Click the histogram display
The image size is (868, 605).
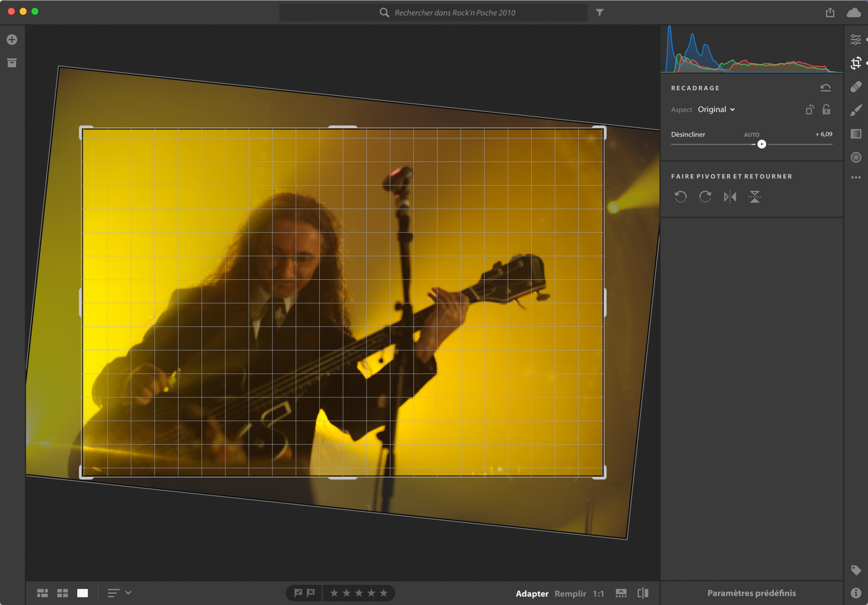point(752,49)
